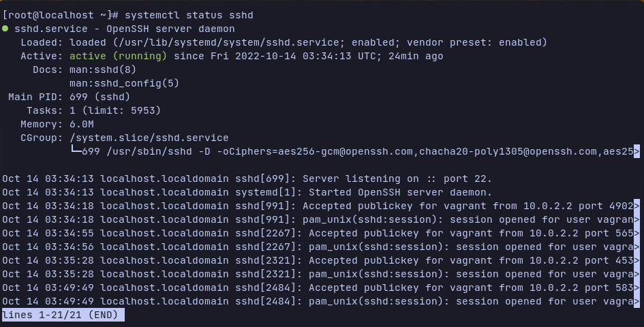Click the Main PID value 699 (sshd)
The image size is (644, 327).
[x=99, y=97]
